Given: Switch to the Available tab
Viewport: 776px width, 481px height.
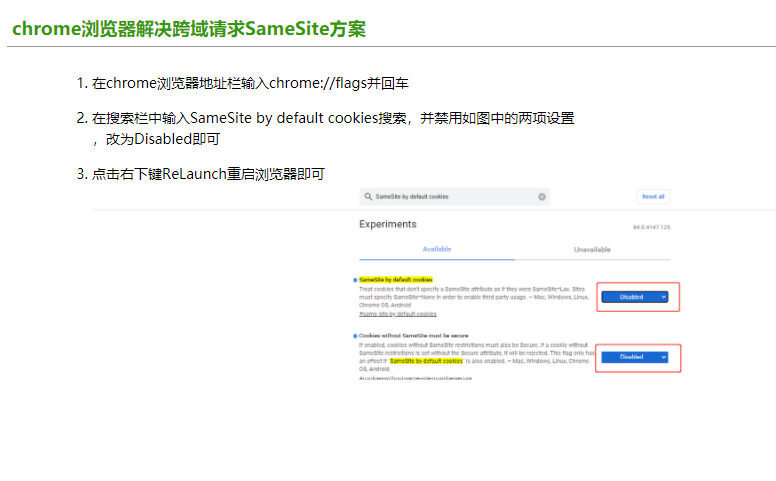Looking at the screenshot, I should tap(437, 249).
